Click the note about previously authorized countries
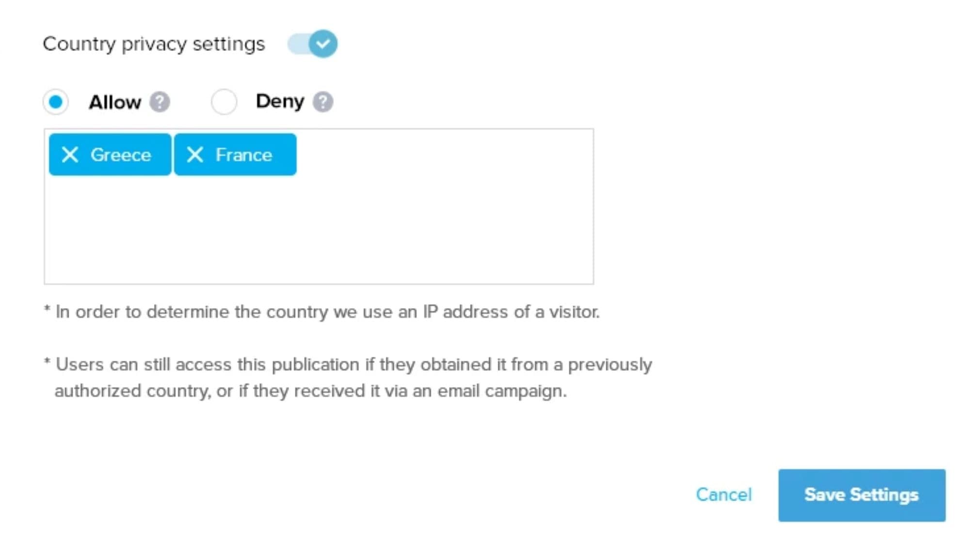This screenshot has width=980, height=559. tap(348, 365)
